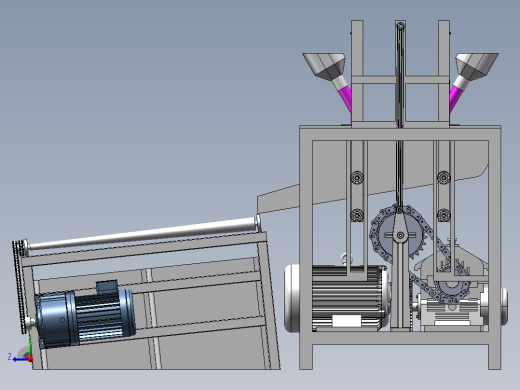The width and height of the screenshot is (520, 390).
Task: Click the lifting eye bolt on top of the large motor
Action: 347,259
